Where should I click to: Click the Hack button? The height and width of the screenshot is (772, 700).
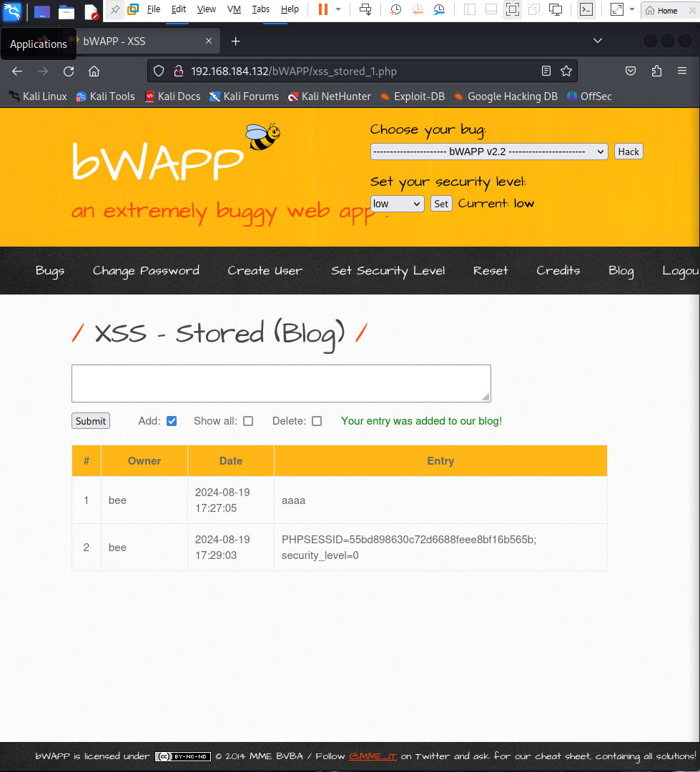tap(628, 152)
